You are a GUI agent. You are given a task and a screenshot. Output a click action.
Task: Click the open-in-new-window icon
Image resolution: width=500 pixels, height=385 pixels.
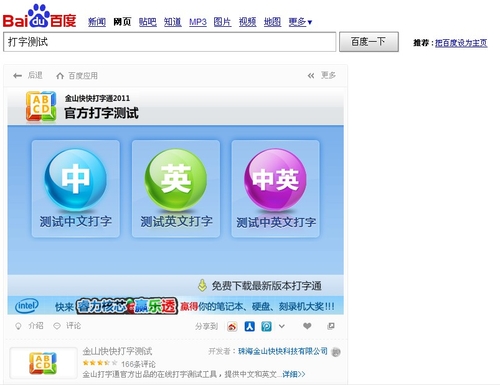(331, 326)
